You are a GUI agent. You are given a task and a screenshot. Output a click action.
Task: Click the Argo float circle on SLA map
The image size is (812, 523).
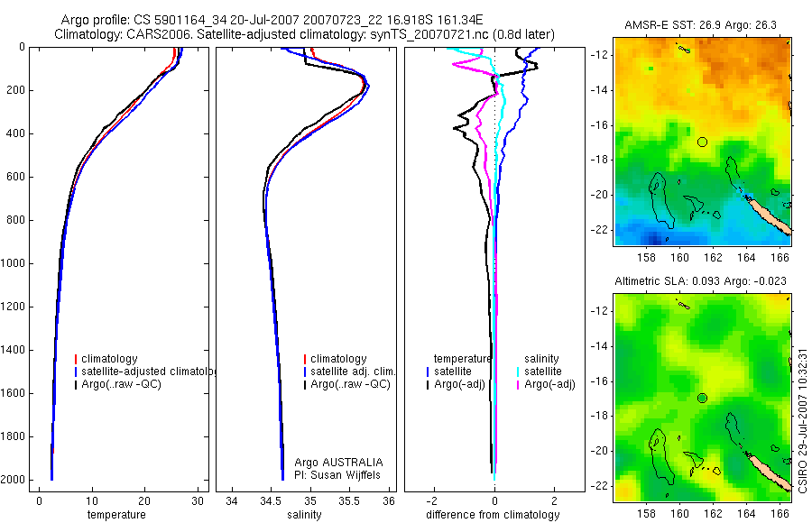702,399
